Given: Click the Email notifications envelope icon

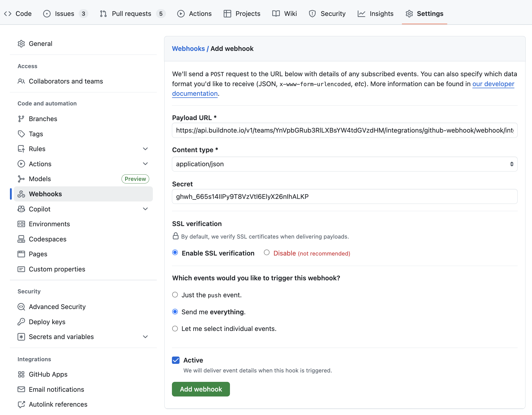Looking at the screenshot, I should click(21, 389).
